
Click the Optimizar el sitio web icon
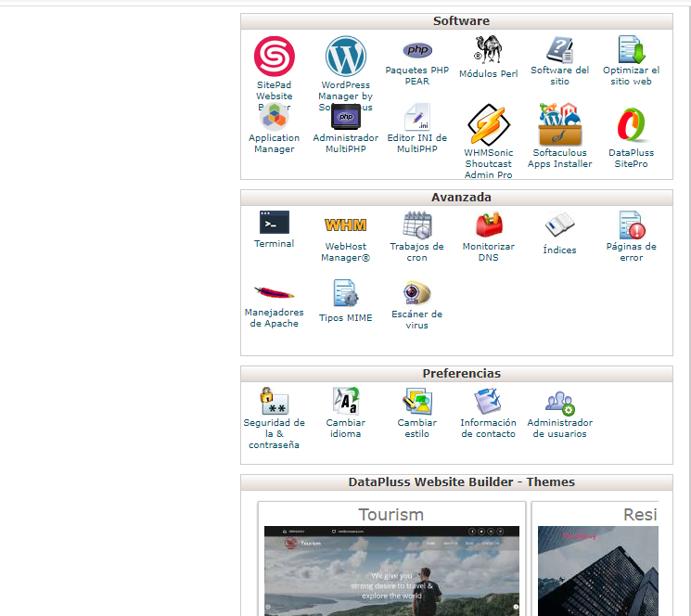(631, 50)
